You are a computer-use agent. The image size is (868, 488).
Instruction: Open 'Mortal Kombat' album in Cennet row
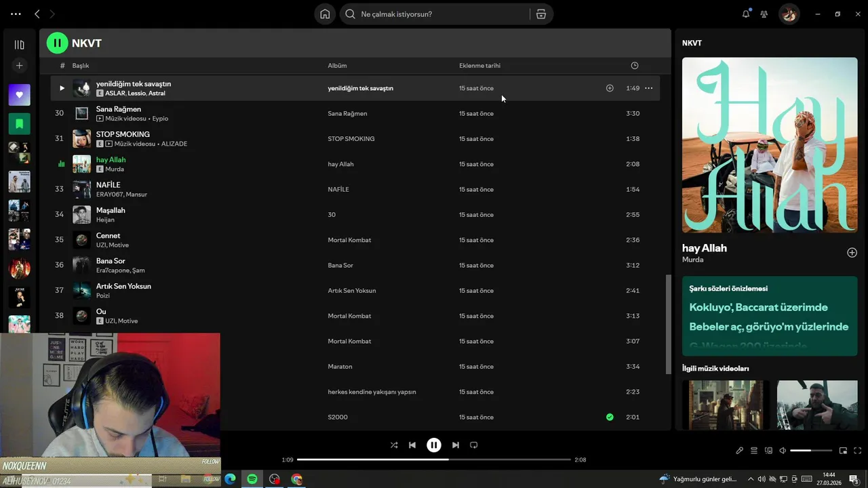(x=349, y=240)
